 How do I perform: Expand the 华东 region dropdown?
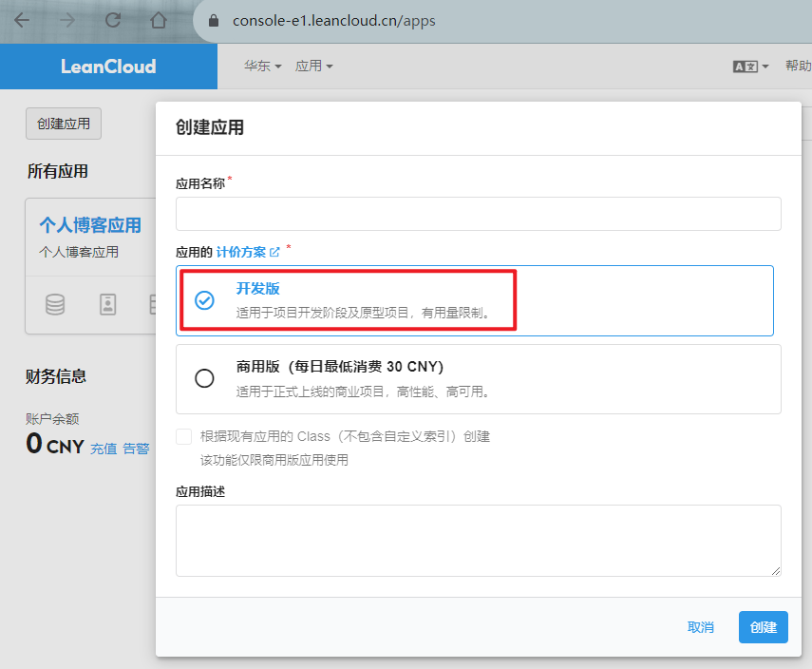[x=263, y=67]
